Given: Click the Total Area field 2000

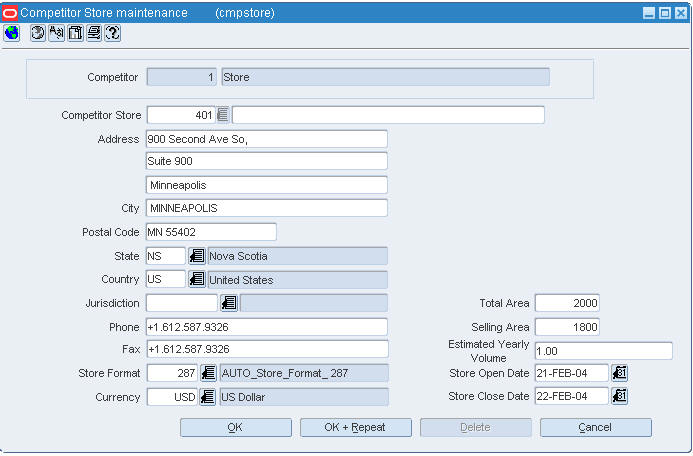Looking at the screenshot, I should [x=567, y=303].
